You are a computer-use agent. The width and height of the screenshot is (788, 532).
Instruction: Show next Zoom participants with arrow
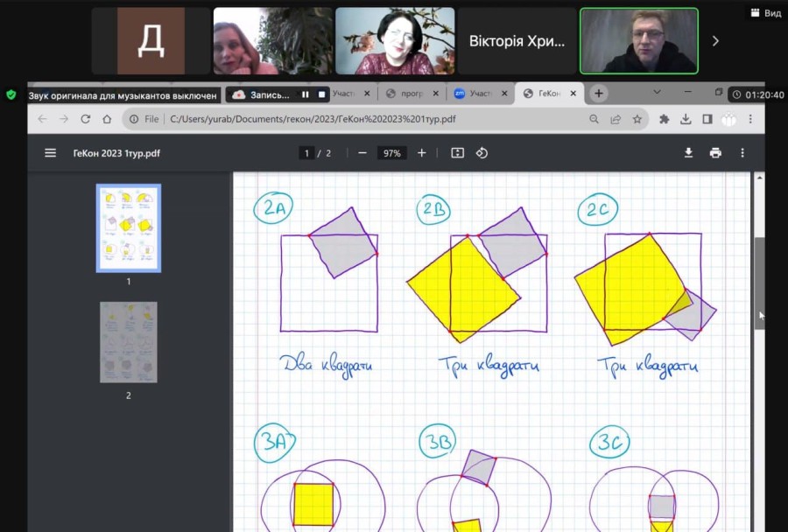pos(715,41)
